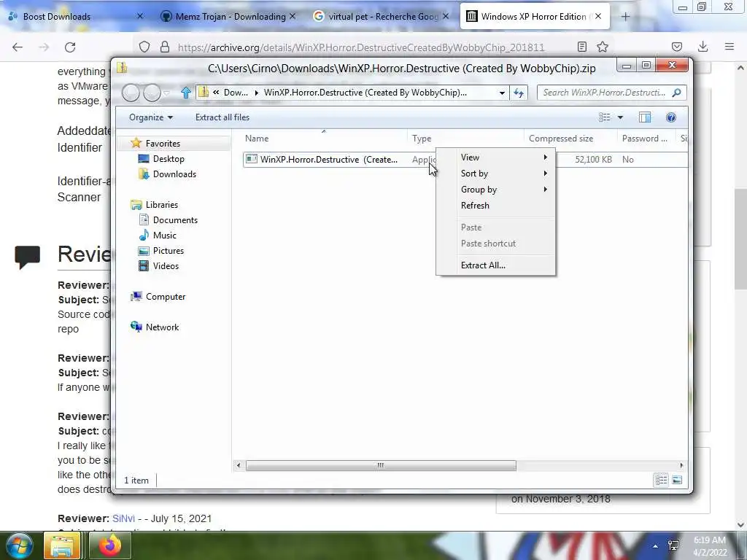Click Windows Explorer taskbar icon
747x560 pixels.
62,545
